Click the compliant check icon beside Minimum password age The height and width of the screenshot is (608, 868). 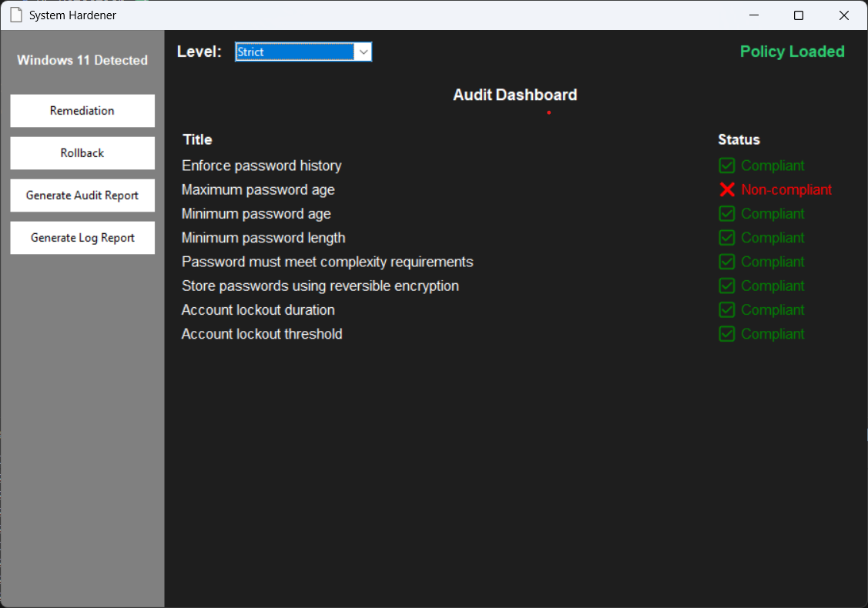727,213
